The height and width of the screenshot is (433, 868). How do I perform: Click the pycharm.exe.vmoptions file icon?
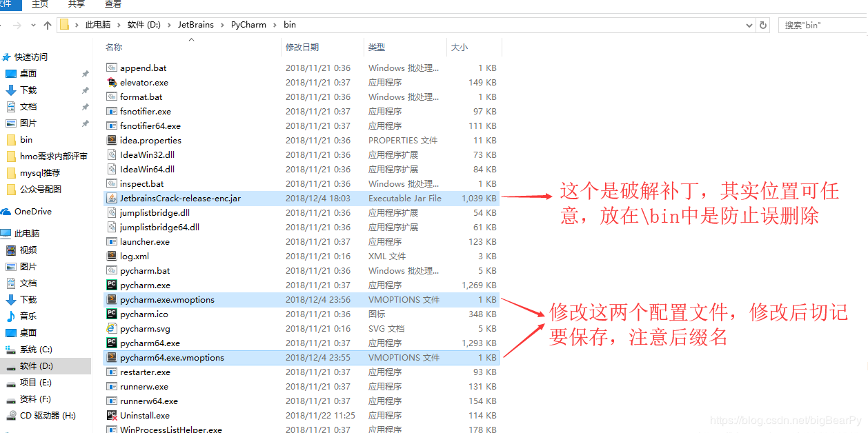pos(112,299)
